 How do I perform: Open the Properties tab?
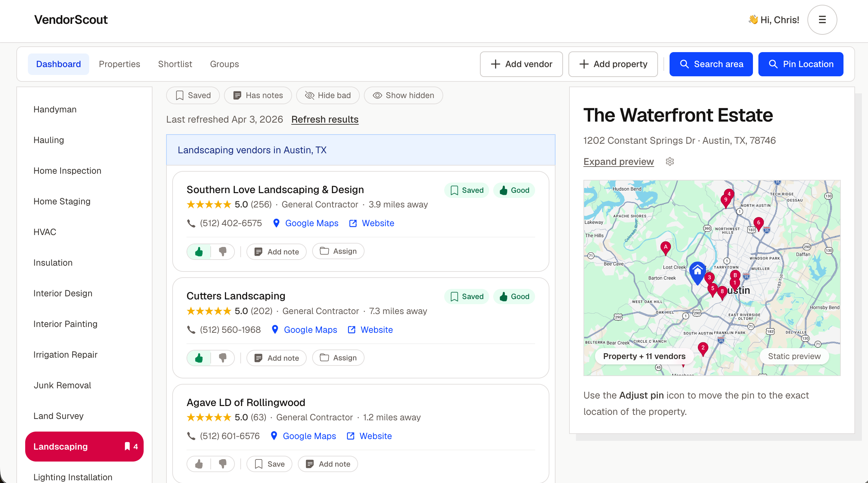tap(119, 64)
